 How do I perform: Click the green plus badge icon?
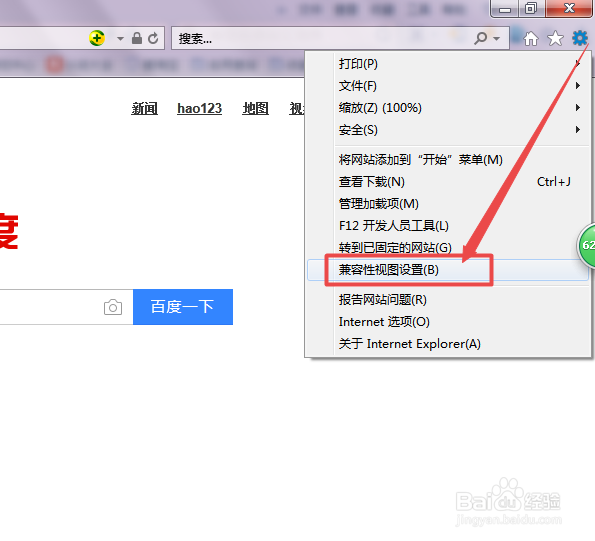point(97,38)
